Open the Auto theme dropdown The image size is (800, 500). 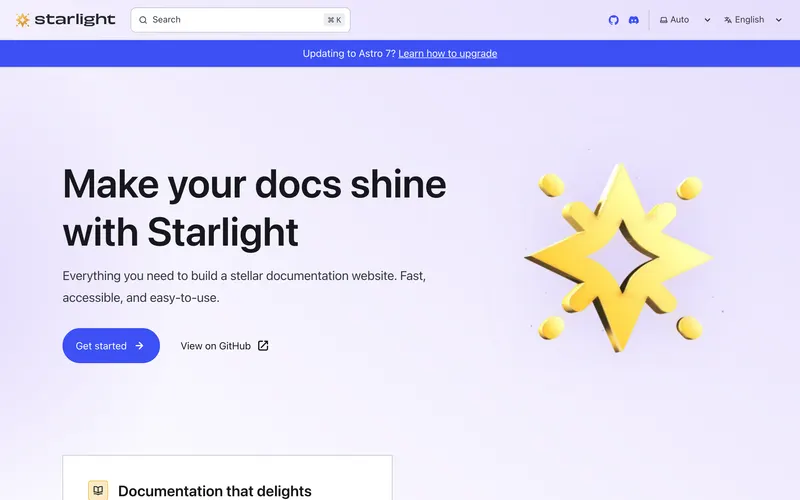coord(685,20)
